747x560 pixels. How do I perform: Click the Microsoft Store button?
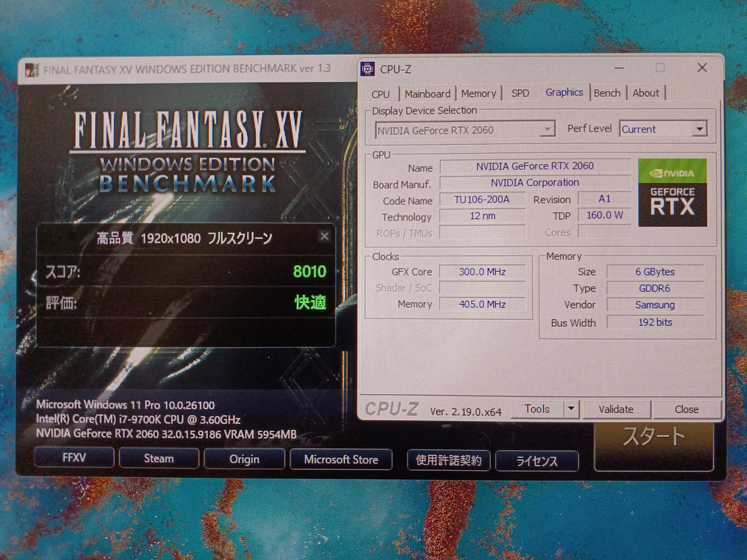pyautogui.click(x=341, y=459)
